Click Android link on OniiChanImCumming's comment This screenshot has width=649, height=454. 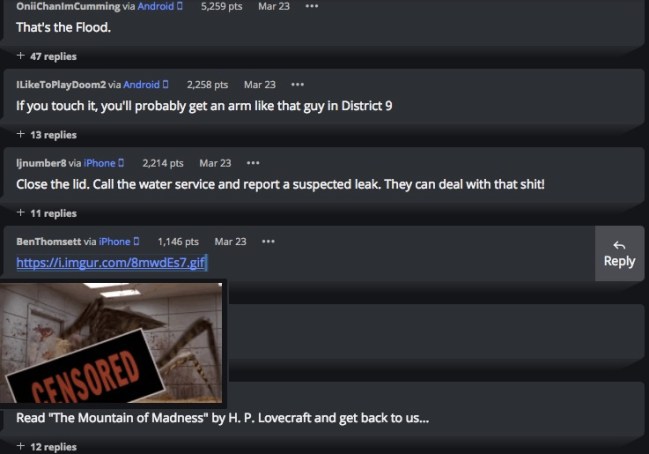click(156, 6)
